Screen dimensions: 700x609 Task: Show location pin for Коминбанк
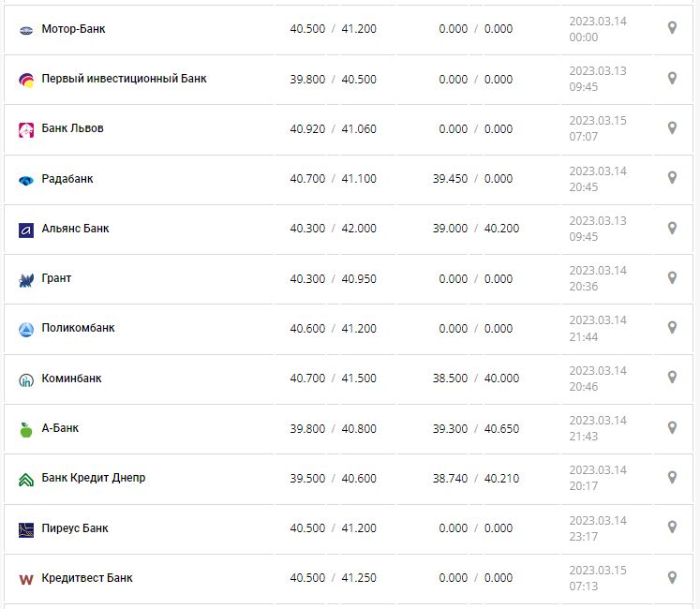click(672, 377)
